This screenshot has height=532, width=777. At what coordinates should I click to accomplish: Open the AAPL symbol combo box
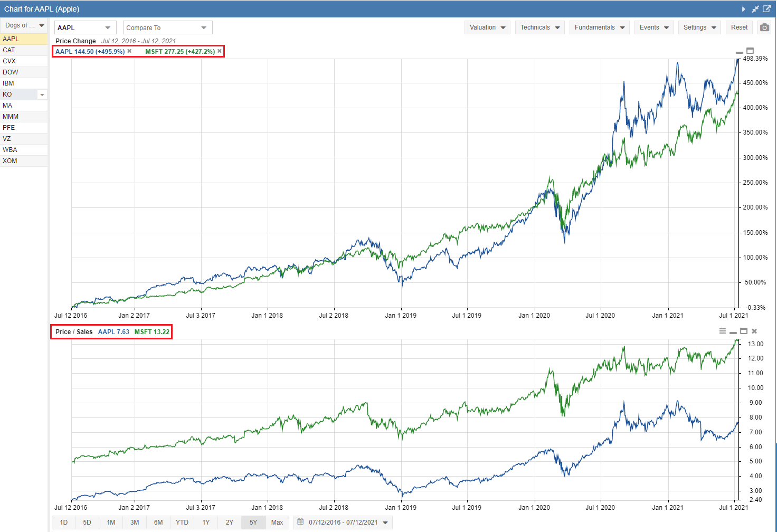[x=85, y=27]
